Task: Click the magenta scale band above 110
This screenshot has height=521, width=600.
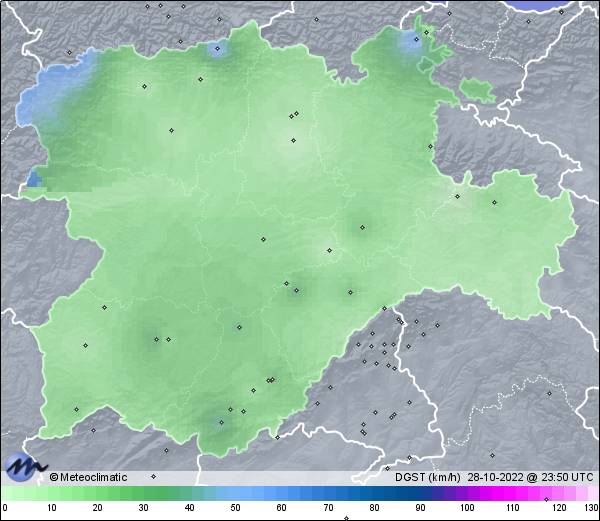Action: point(513,493)
